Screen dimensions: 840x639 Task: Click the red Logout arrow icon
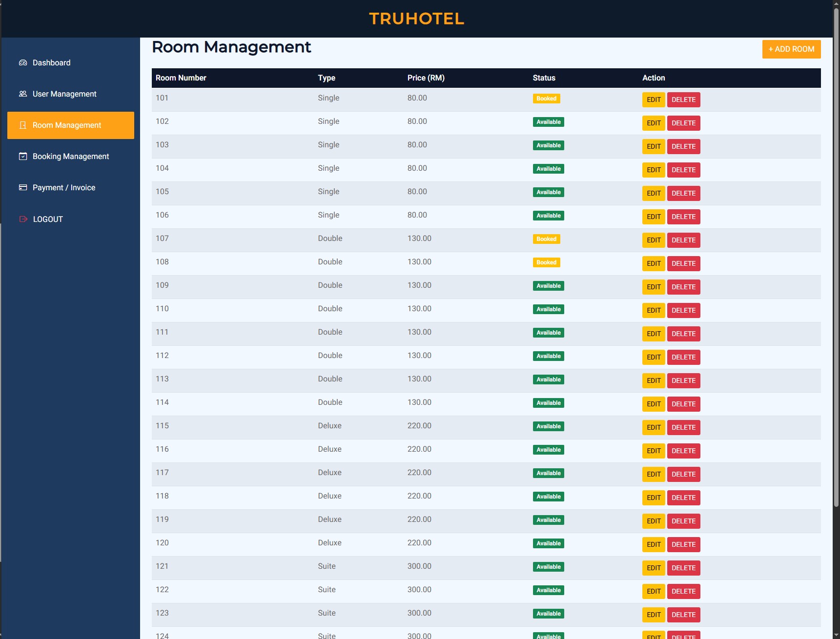(23, 220)
